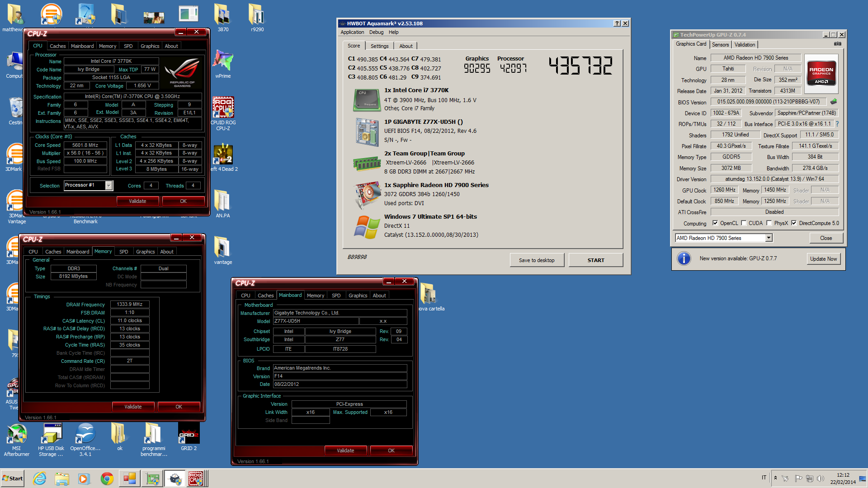Open Windows Media Player from taskbar
The height and width of the screenshot is (488, 868).
tap(84, 479)
